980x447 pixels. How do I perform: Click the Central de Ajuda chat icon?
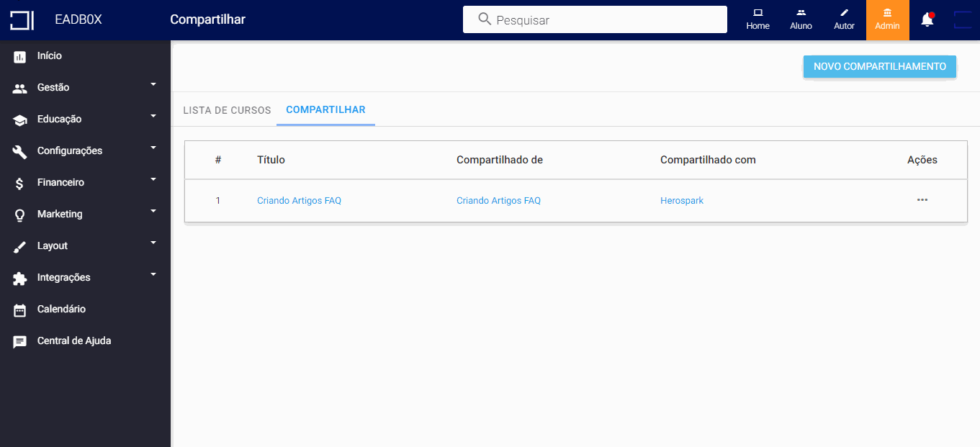20,342
